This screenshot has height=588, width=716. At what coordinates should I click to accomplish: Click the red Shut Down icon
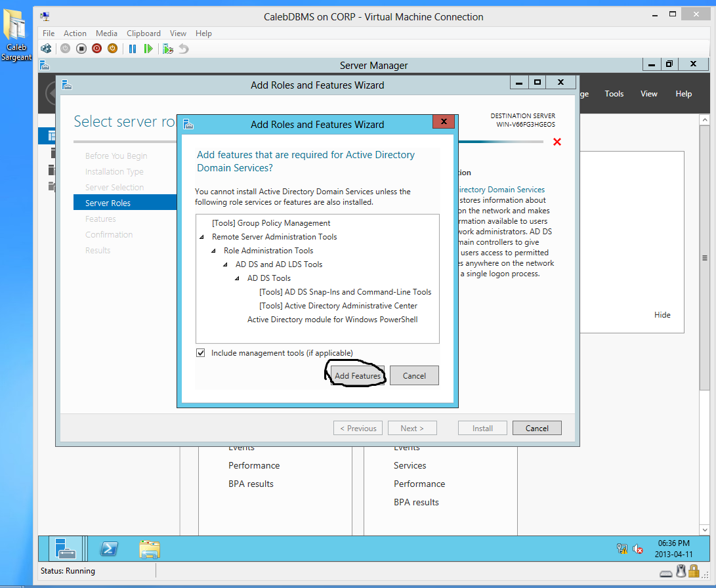coord(97,49)
